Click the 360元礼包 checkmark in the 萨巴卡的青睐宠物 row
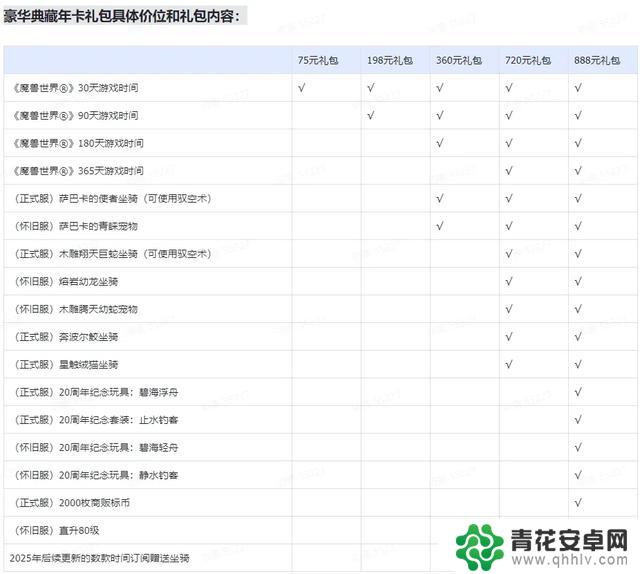Screen dimensions: 640x574 [440, 226]
